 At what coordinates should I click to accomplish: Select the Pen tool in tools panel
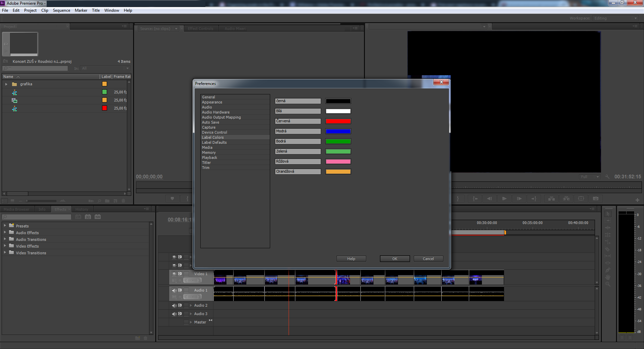[x=607, y=270]
